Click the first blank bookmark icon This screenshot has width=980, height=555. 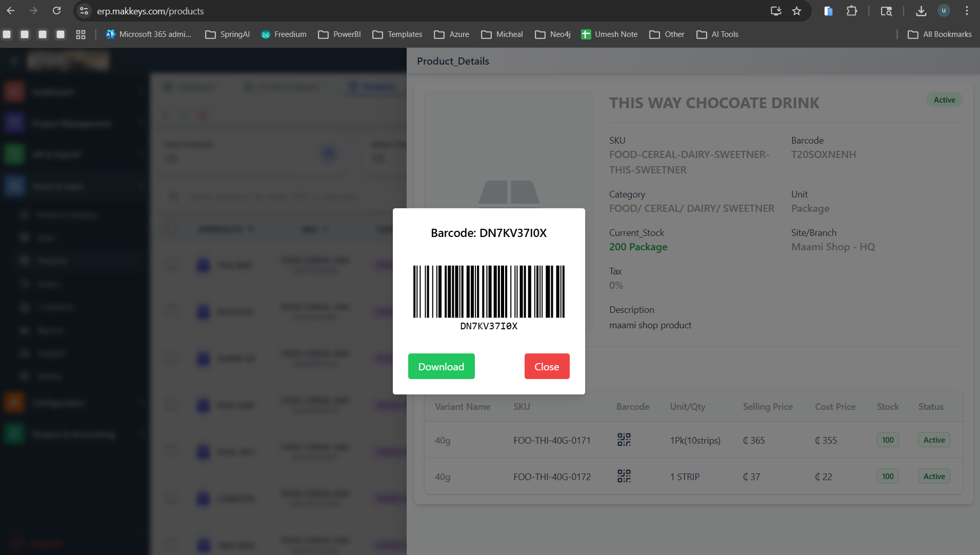[7, 34]
